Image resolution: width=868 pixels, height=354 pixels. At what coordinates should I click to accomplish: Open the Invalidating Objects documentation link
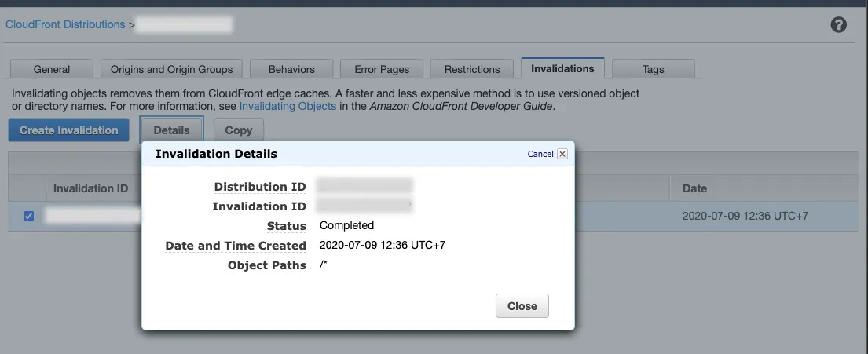point(288,106)
